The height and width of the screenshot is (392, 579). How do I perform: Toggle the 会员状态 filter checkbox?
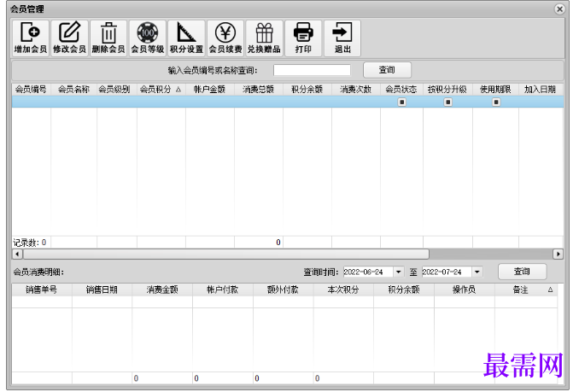(x=402, y=102)
